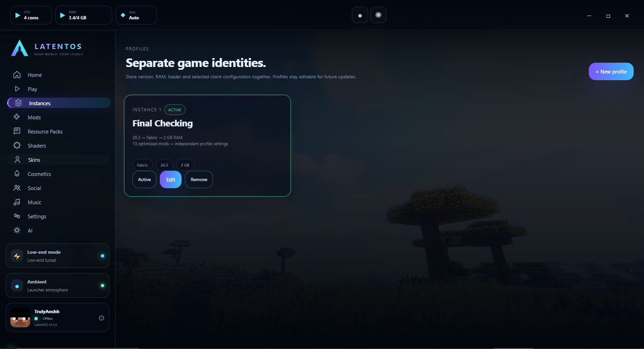Click the CPU 4 cores chip

pyautogui.click(x=31, y=15)
